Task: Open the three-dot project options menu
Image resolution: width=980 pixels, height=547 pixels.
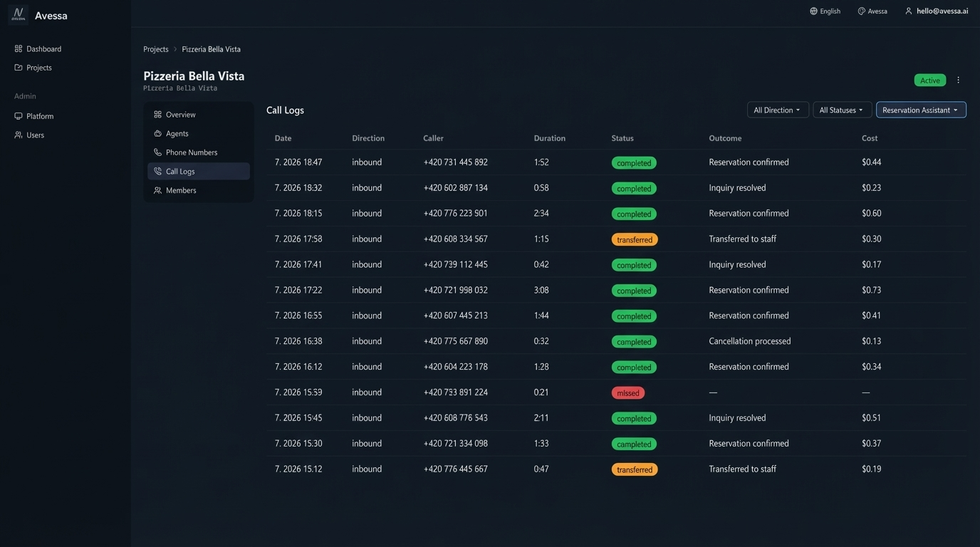Action: [x=958, y=80]
